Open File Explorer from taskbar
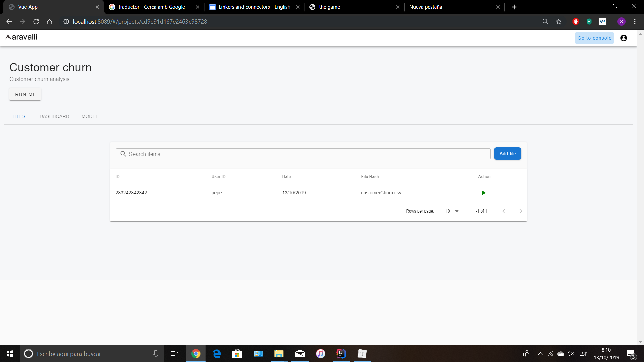Viewport: 644px width, 362px height. point(279,354)
